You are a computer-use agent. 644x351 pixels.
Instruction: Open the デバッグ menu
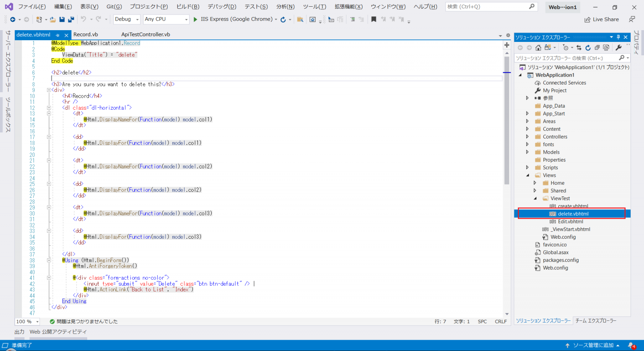(221, 6)
